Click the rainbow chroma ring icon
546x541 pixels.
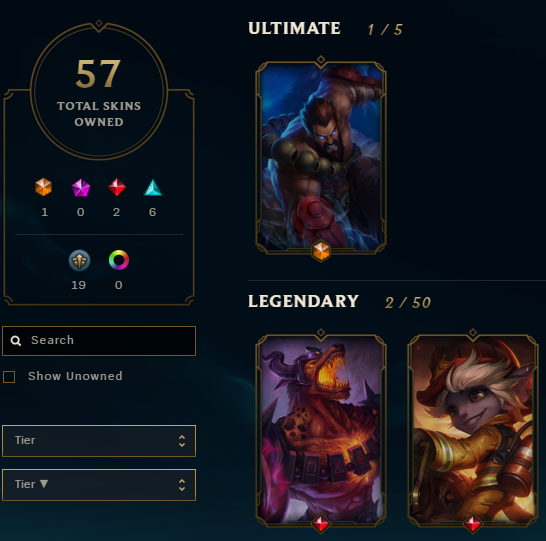[x=119, y=260]
